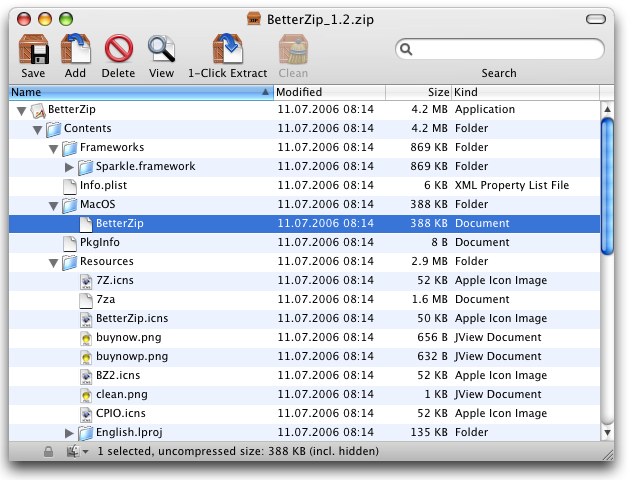Screen dimensions: 630x480
Task: Click the BZ2.icns file icon
Action: coord(86,376)
